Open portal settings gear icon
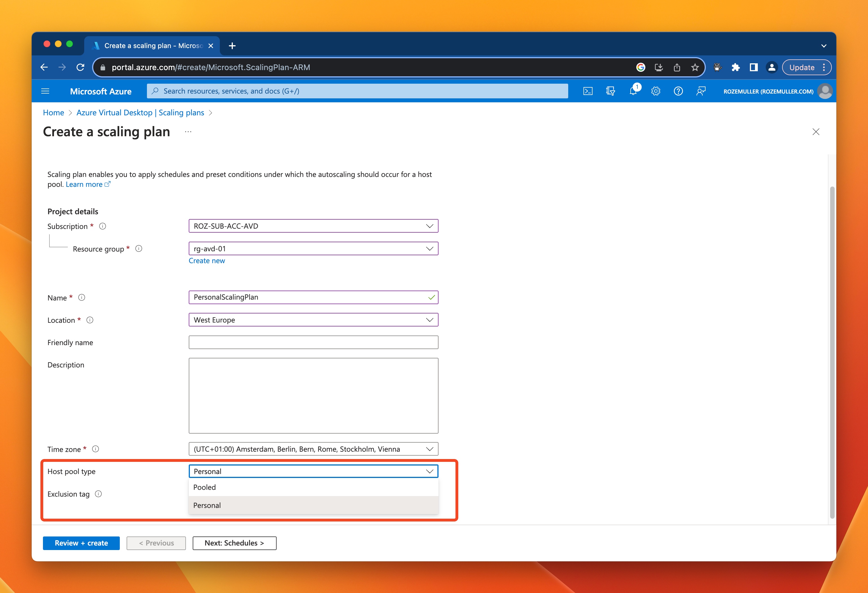The width and height of the screenshot is (868, 593). pos(656,91)
